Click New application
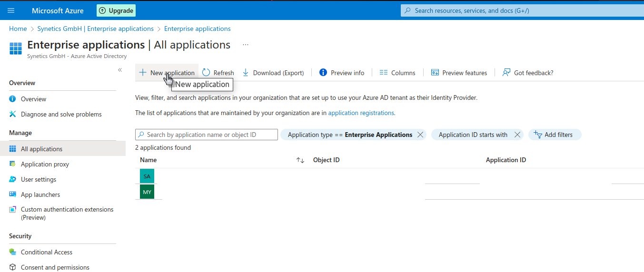The width and height of the screenshot is (644, 272). (x=167, y=73)
